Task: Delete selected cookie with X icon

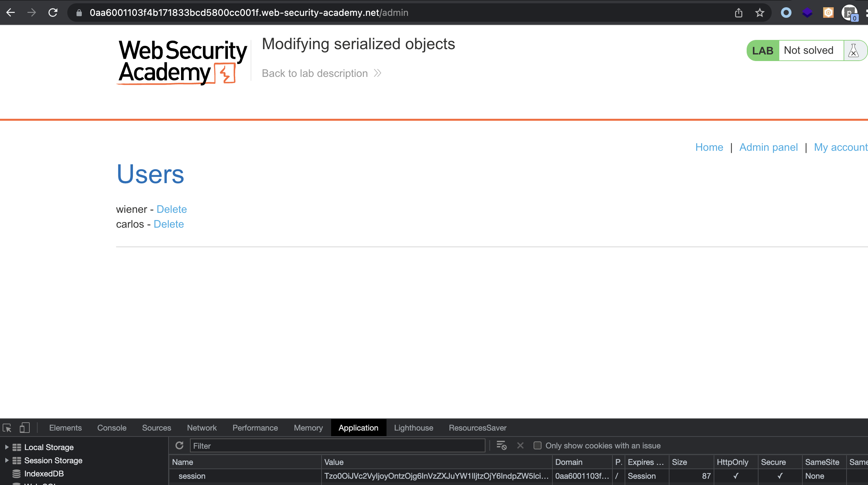Action: 520,445
